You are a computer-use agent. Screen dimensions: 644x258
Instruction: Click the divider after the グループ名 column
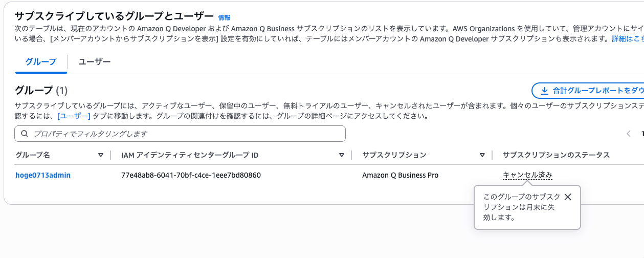(x=111, y=155)
